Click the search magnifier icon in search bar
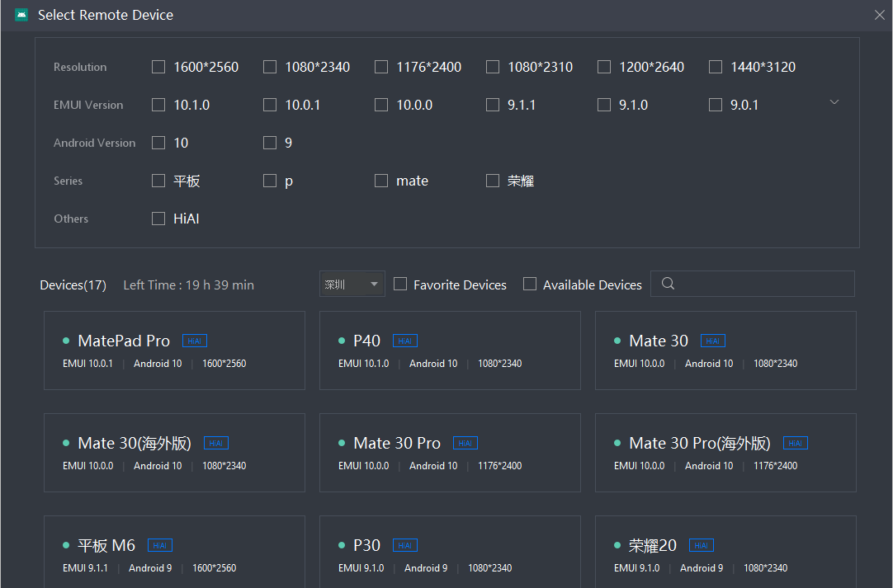 coord(667,284)
